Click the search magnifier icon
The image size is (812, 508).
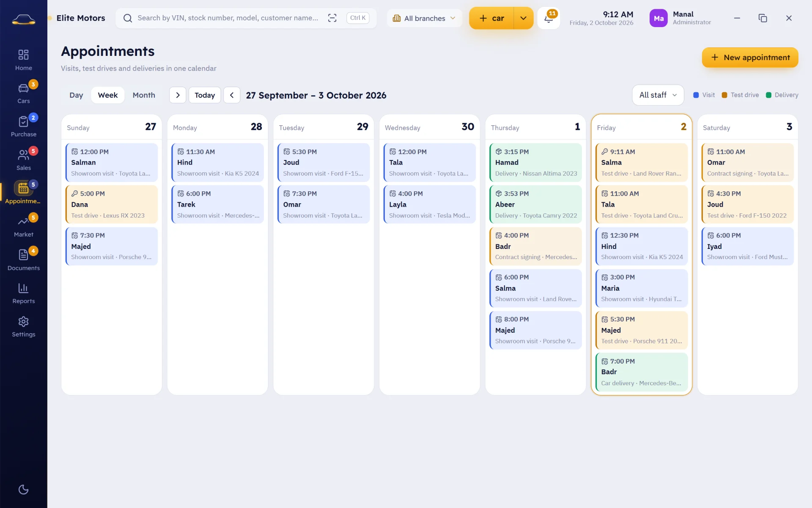127,18
